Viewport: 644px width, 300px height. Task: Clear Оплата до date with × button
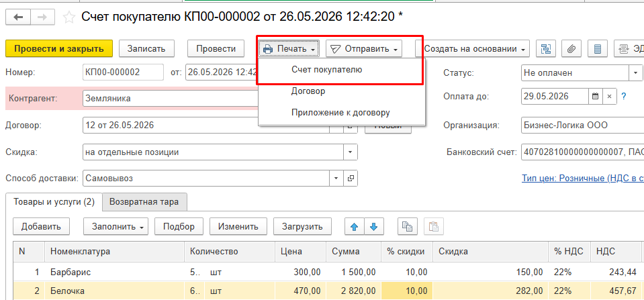click(610, 97)
